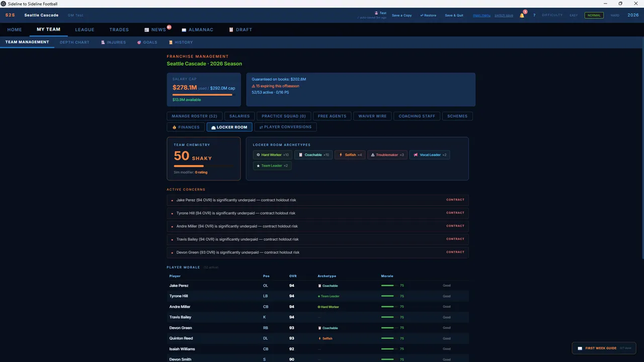Click the Locker Room helmet icon
Screen dimensions: 644x362
[213, 127]
